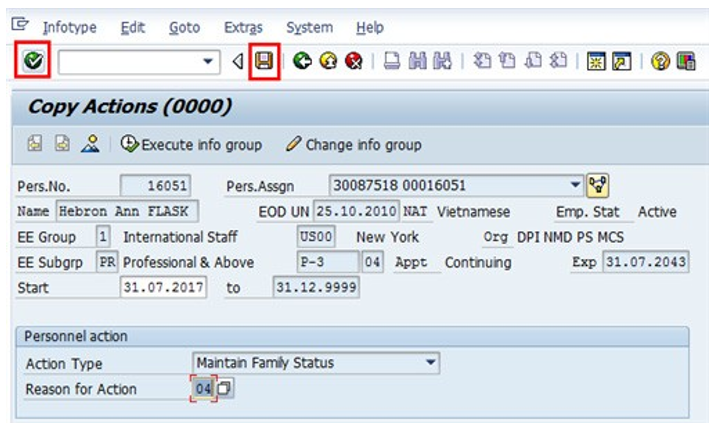Click the P-3 grade field

point(328,262)
